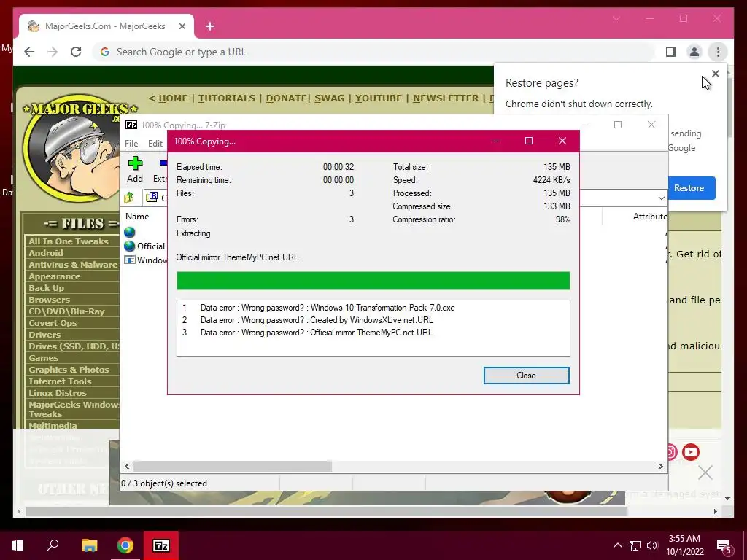
Task: Click the Chrome address bar
Action: (x=373, y=52)
